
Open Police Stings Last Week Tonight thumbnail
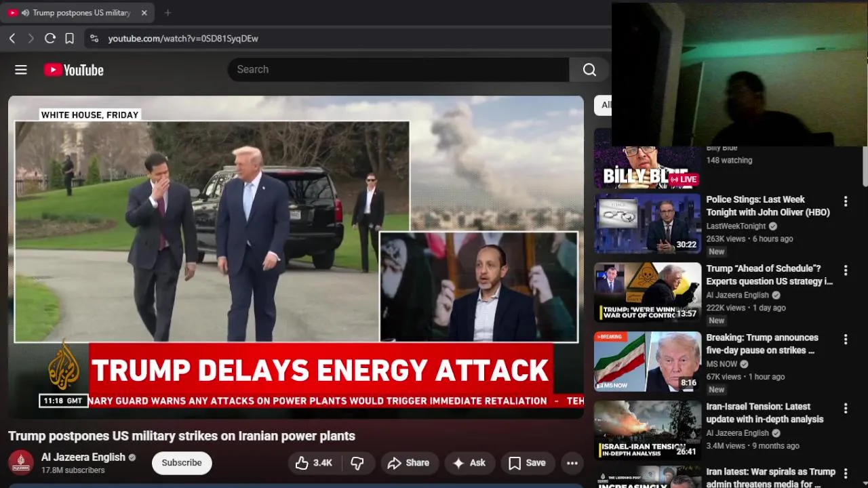[x=648, y=224]
